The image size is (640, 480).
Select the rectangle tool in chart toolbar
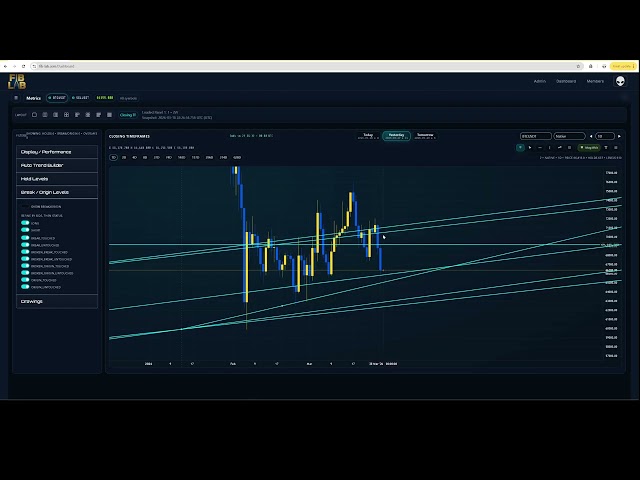(569, 148)
